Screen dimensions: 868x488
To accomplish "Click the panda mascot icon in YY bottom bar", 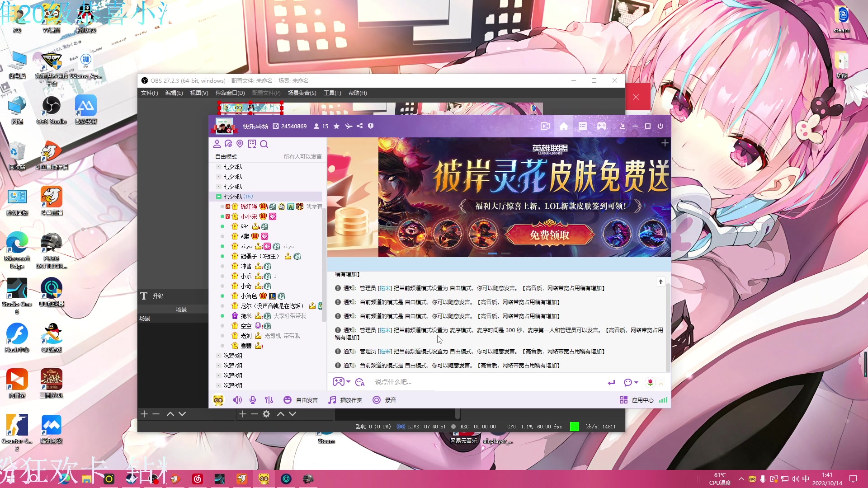I will (x=218, y=400).
